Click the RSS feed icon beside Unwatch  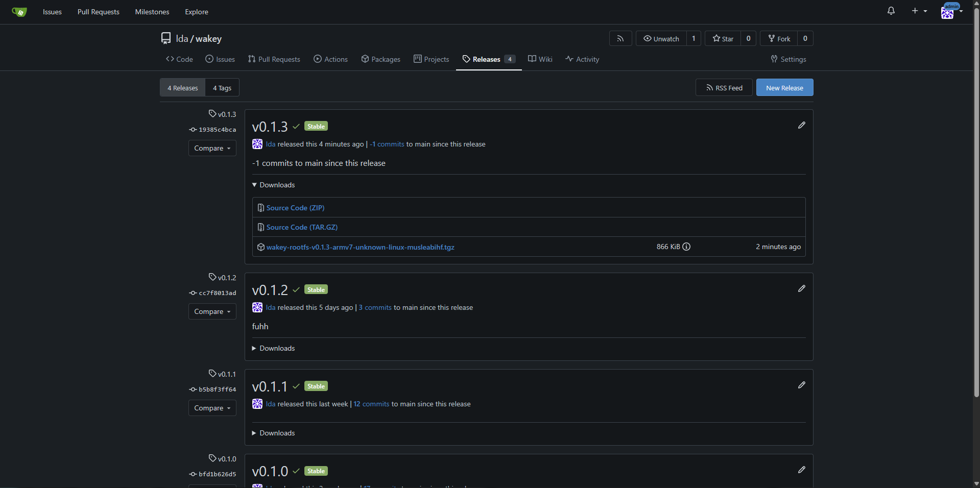[x=620, y=38]
